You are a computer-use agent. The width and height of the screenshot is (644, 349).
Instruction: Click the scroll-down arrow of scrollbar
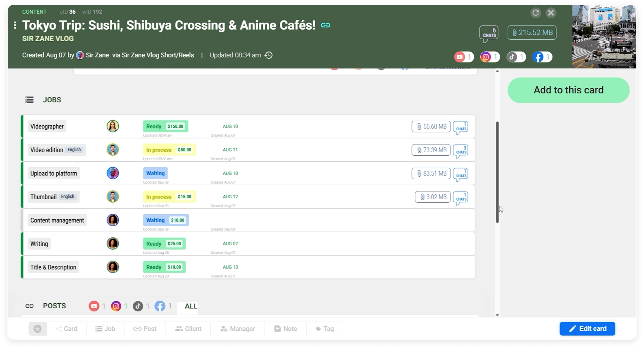tap(497, 315)
